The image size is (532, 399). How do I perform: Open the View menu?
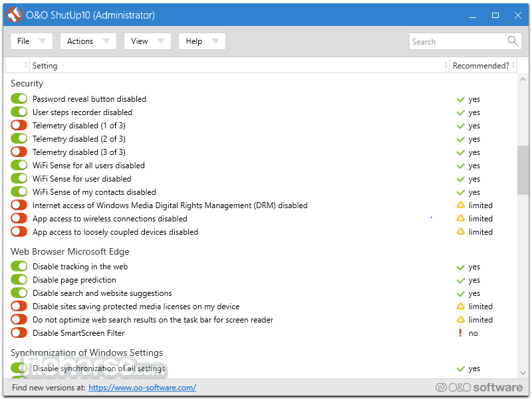click(x=147, y=41)
